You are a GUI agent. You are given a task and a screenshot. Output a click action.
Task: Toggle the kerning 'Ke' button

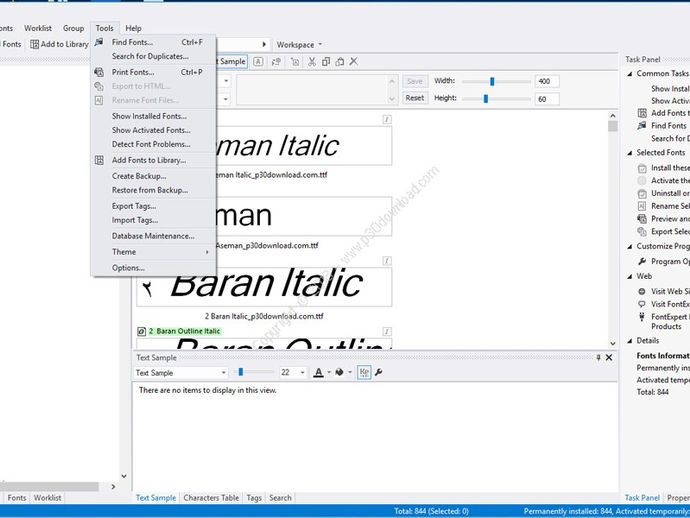[x=364, y=372]
